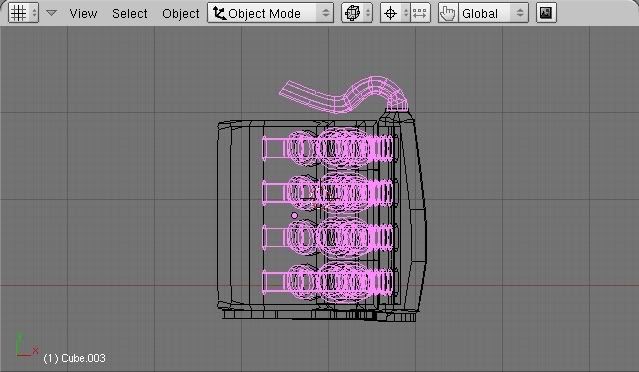Click the render this window image icon
Viewport: 639px width, 372px height.
click(x=546, y=13)
